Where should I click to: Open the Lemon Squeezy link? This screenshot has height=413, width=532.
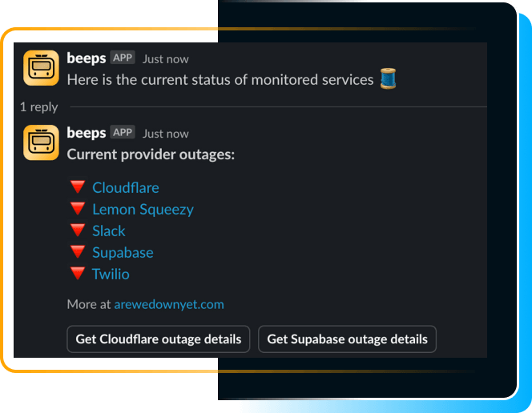pos(143,209)
